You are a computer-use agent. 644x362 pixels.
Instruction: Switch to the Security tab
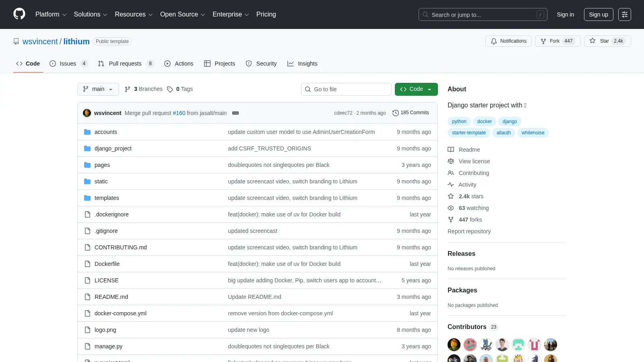pyautogui.click(x=261, y=64)
